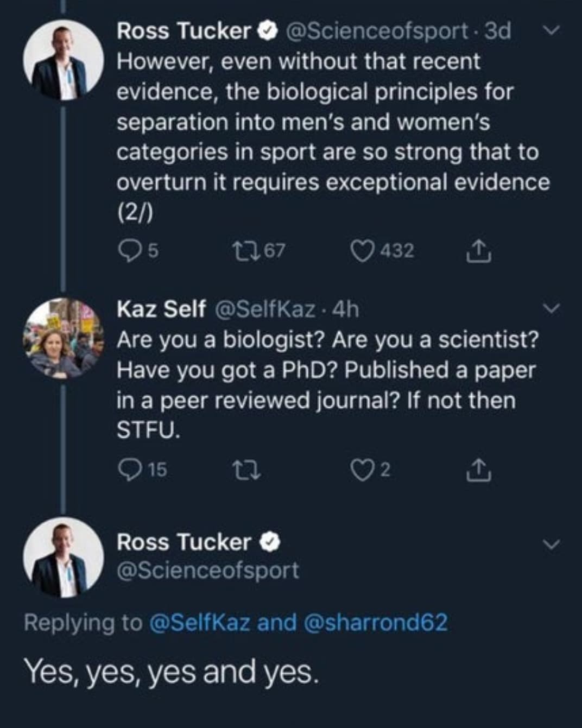Open Ross Tucker's avatar on the reply tweet
Image resolution: width=582 pixels, height=728 pixels.
[x=63, y=557]
